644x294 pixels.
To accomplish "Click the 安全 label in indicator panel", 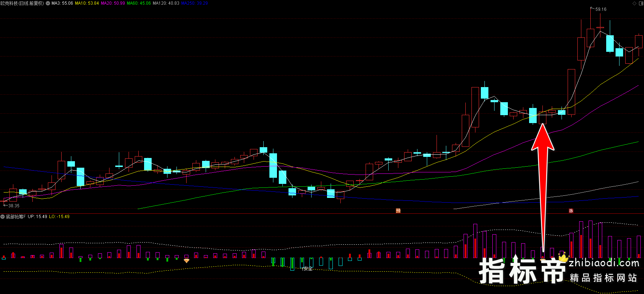I will 308,268.
